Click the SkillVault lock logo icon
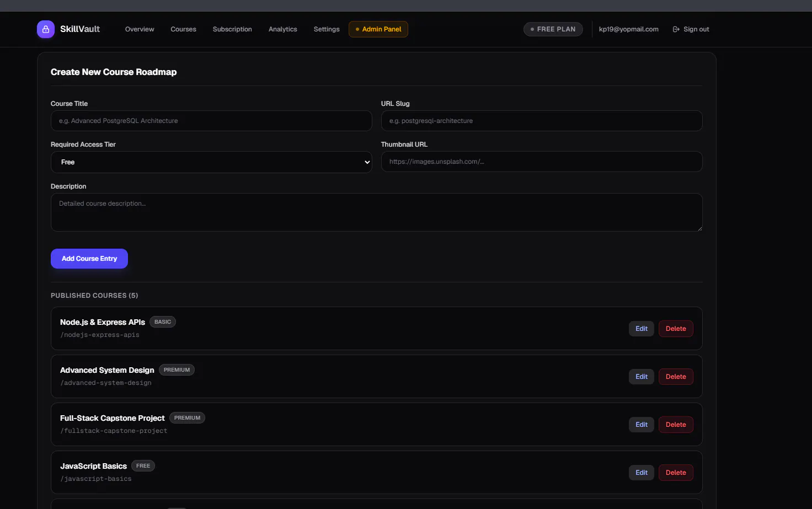This screenshot has height=509, width=812. [46, 29]
